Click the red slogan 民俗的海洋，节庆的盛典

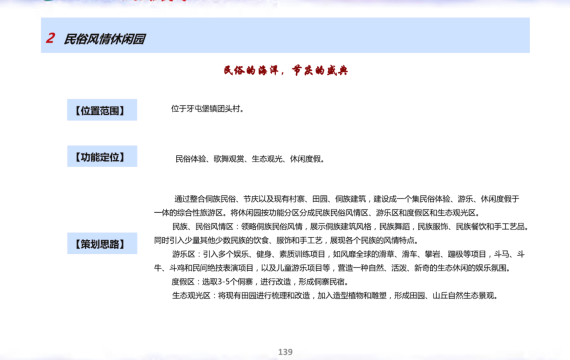click(285, 70)
